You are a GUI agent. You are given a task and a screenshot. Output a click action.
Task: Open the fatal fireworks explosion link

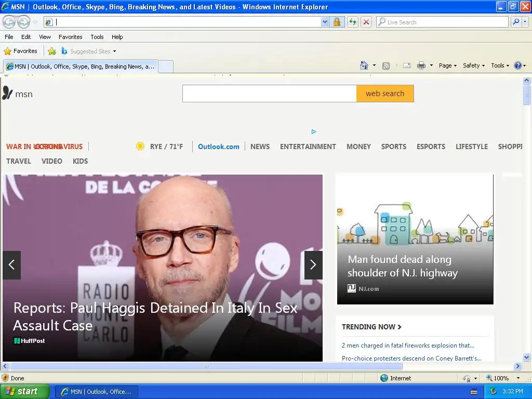[408, 345]
